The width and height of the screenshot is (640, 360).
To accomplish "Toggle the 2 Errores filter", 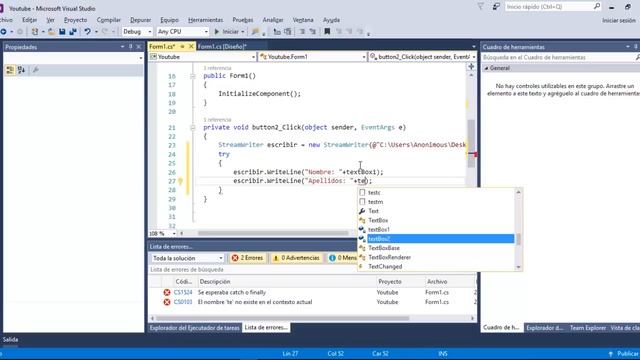I will pos(248,258).
